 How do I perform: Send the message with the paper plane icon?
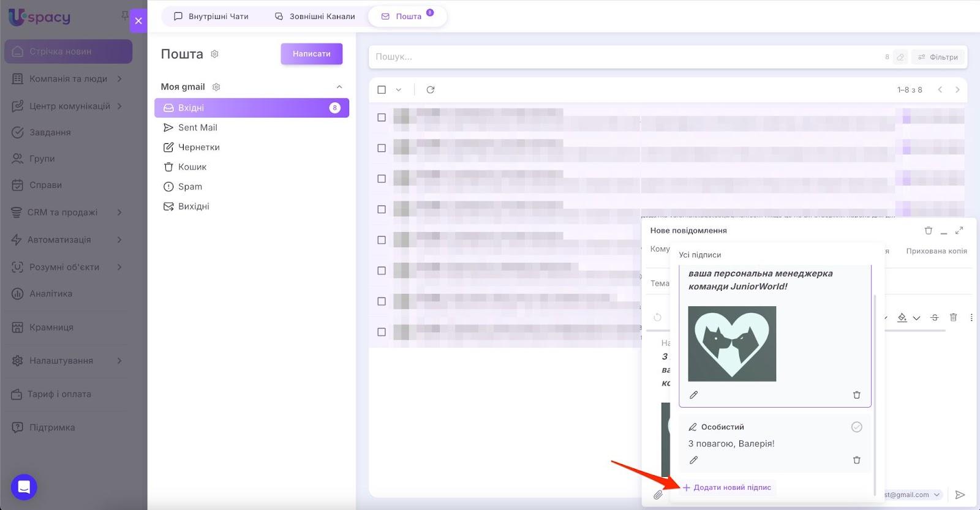pos(960,495)
